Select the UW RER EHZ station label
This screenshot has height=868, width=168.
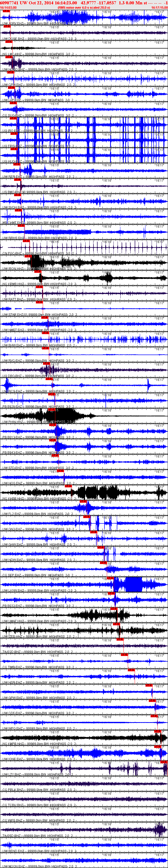38,177
